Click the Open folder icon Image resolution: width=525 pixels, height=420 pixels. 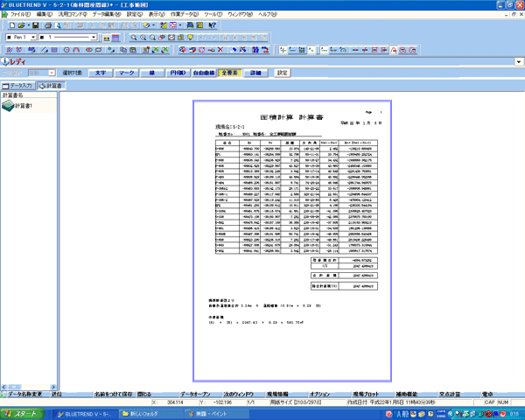tap(21, 25)
